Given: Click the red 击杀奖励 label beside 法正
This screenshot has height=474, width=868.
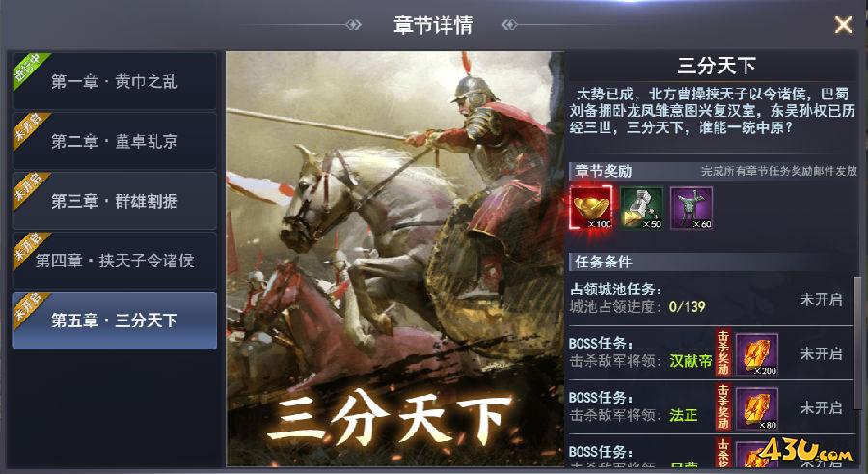Looking at the screenshot, I should [723, 407].
